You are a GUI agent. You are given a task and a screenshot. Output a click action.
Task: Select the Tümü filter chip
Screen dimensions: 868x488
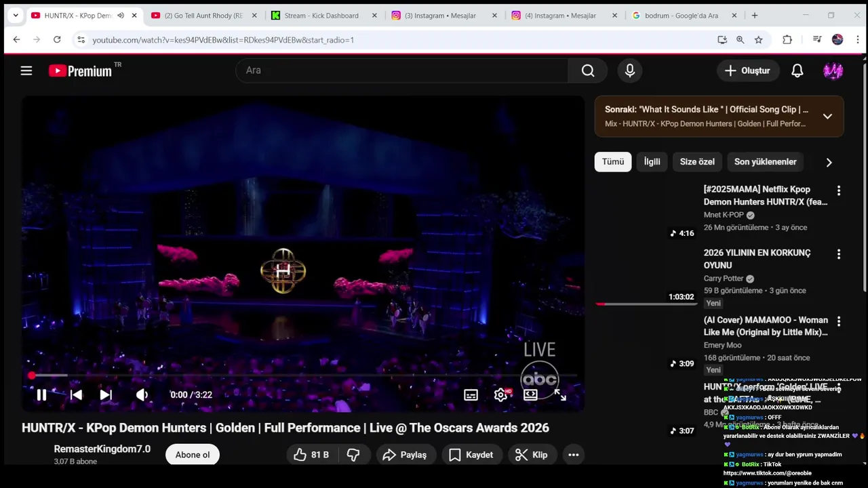(613, 162)
